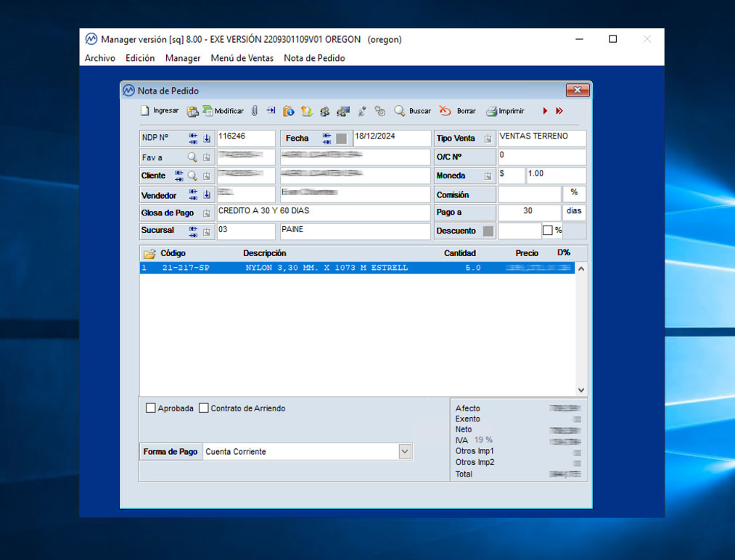Image resolution: width=735 pixels, height=560 pixels.
Task: Click the Fecha field showing 18/12/2024
Action: pos(392,139)
